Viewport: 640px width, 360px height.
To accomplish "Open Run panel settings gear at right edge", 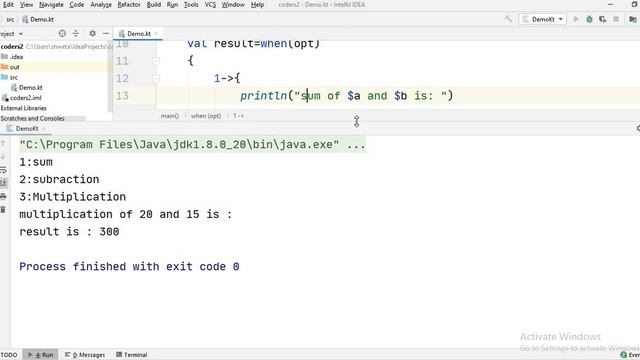I will pyautogui.click(x=638, y=129).
